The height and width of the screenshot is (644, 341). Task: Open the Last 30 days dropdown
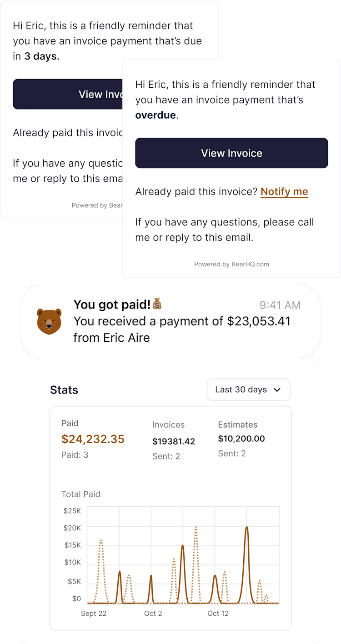pyautogui.click(x=248, y=389)
